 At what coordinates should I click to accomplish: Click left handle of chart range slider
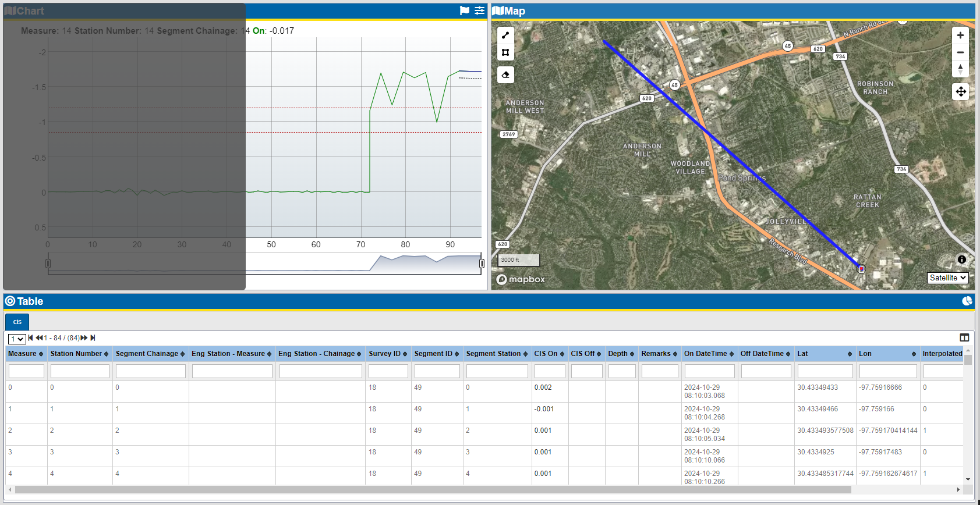[48, 264]
